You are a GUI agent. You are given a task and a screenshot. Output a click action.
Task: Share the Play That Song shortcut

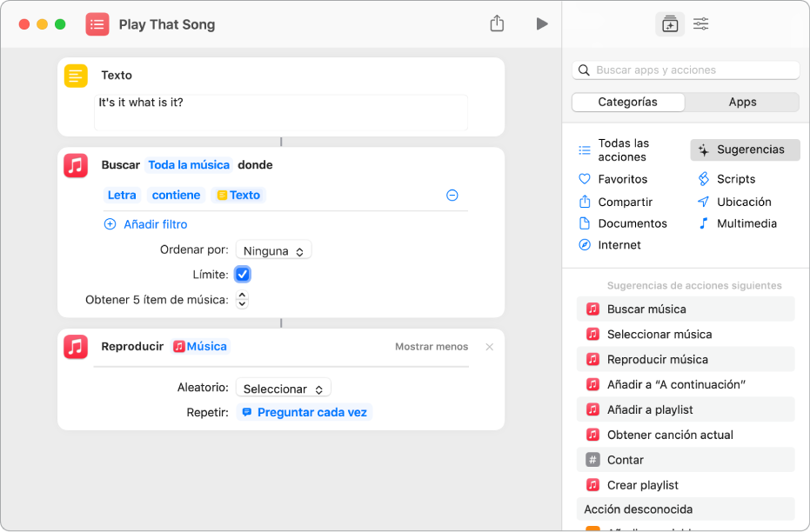click(497, 23)
